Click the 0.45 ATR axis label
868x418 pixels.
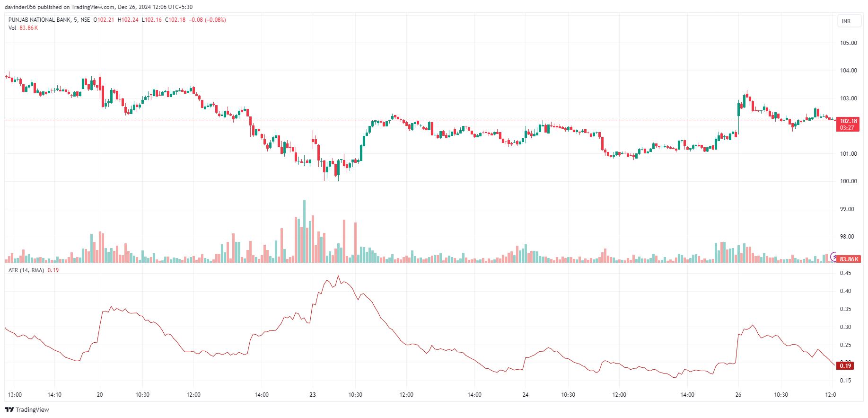[x=845, y=273]
